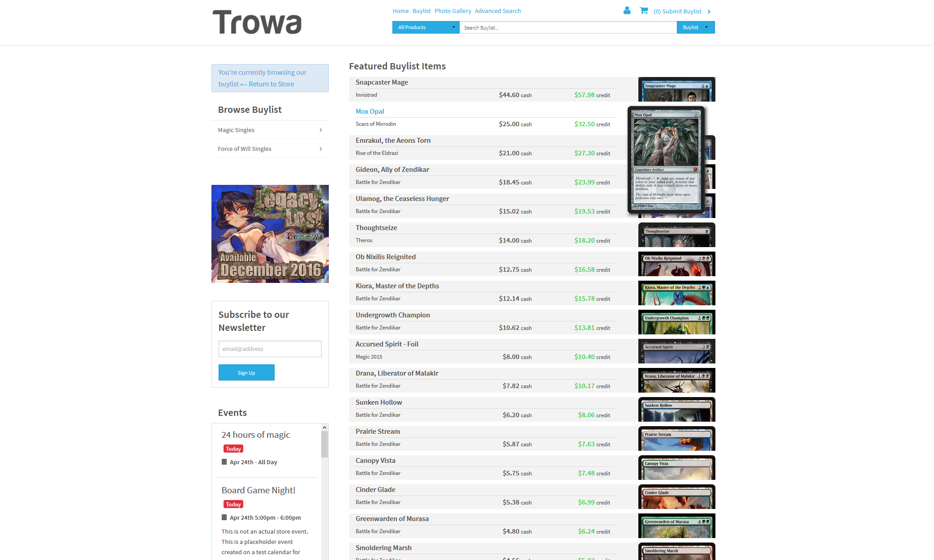Screen dimensions: 934x560
Task: Click Events scrollbar up arrow
Action: tap(325, 427)
